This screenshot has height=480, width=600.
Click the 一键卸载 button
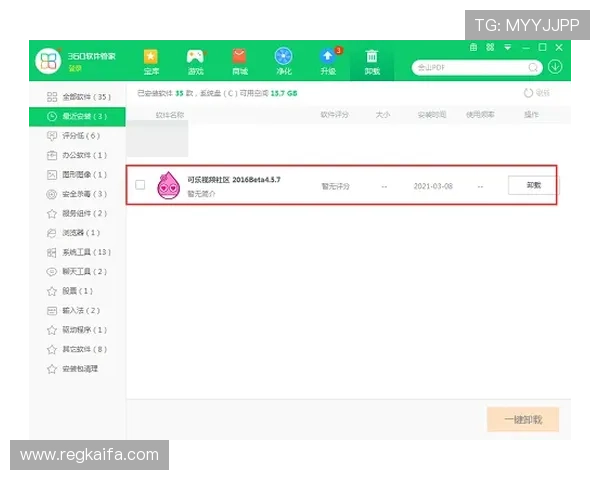523,420
